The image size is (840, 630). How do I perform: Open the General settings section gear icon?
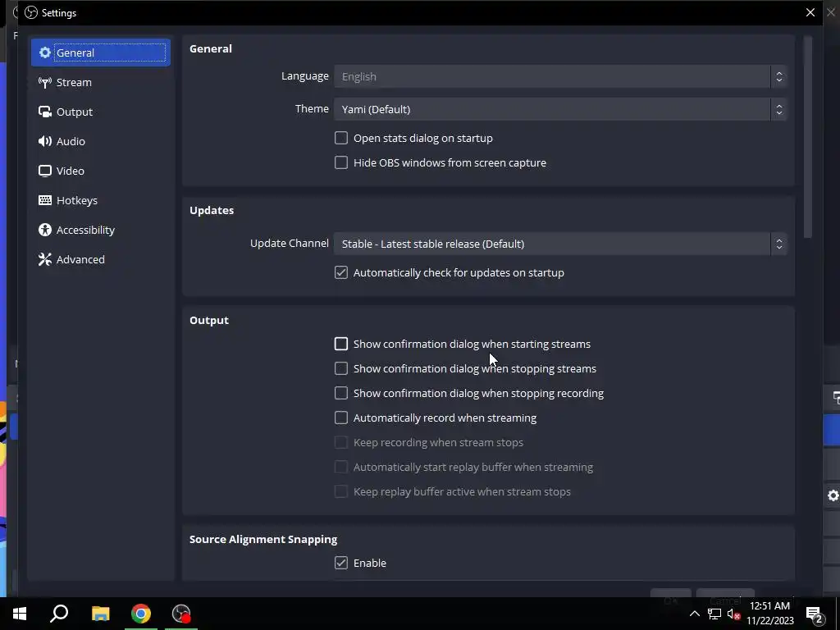tap(45, 52)
